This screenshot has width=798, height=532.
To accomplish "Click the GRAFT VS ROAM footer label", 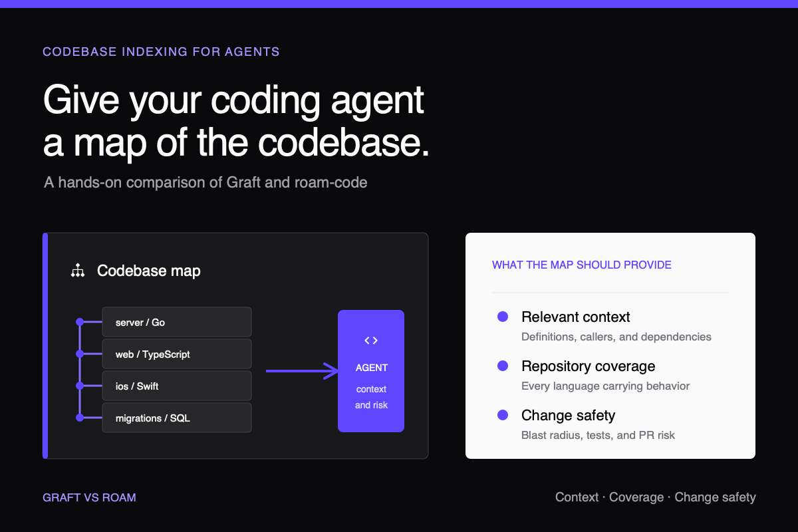I will click(89, 497).
